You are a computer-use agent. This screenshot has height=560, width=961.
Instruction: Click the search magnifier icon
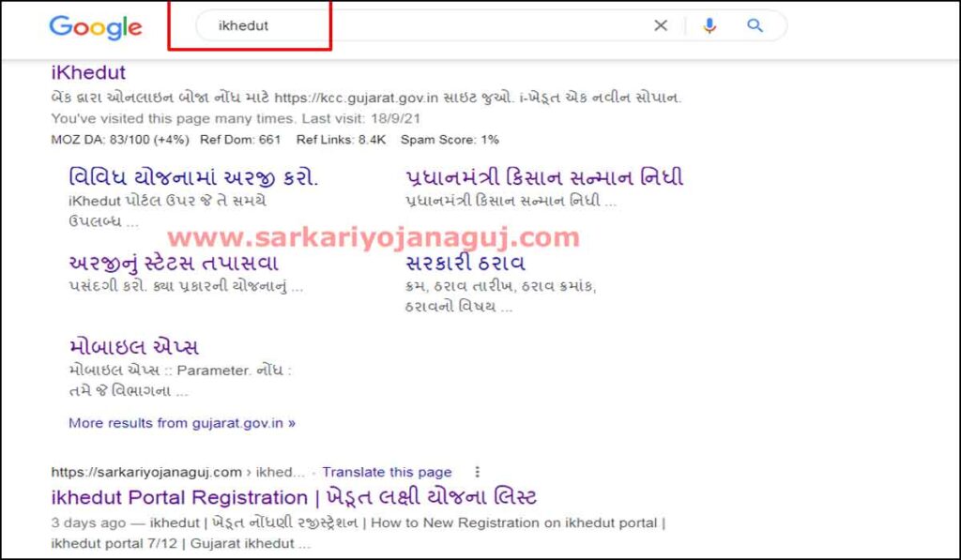pos(755,25)
